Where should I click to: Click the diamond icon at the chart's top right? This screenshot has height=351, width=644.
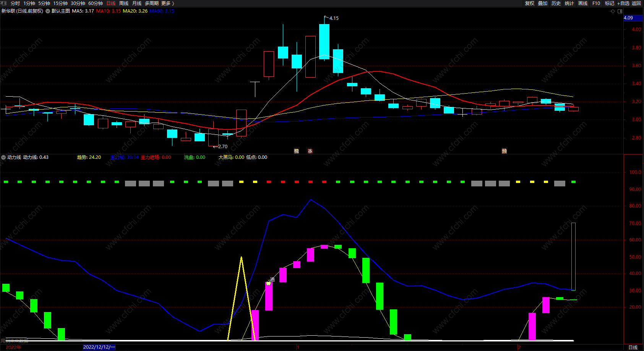point(613,11)
